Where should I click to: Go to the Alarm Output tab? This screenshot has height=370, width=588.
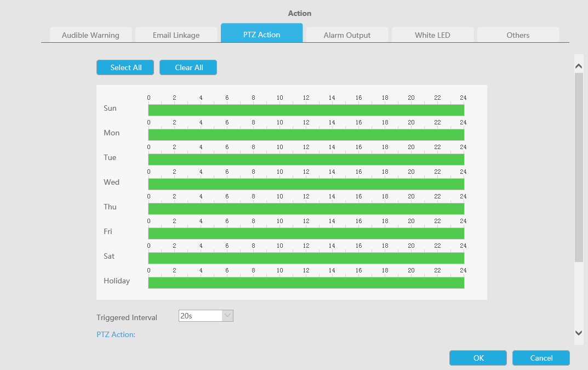[x=347, y=35]
